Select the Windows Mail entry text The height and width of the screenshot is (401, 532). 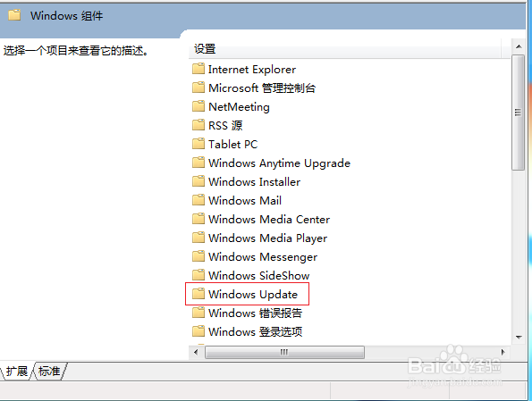click(x=245, y=201)
